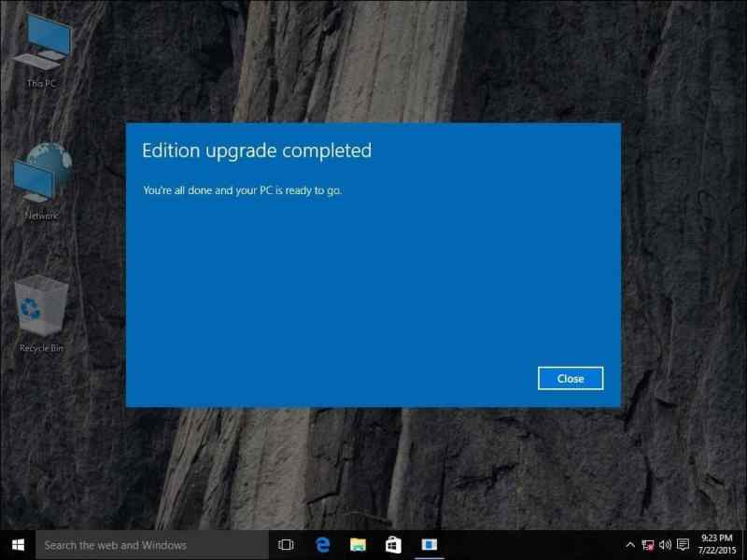Select the Network desktop icon
This screenshot has width=747, height=560.
pyautogui.click(x=41, y=181)
